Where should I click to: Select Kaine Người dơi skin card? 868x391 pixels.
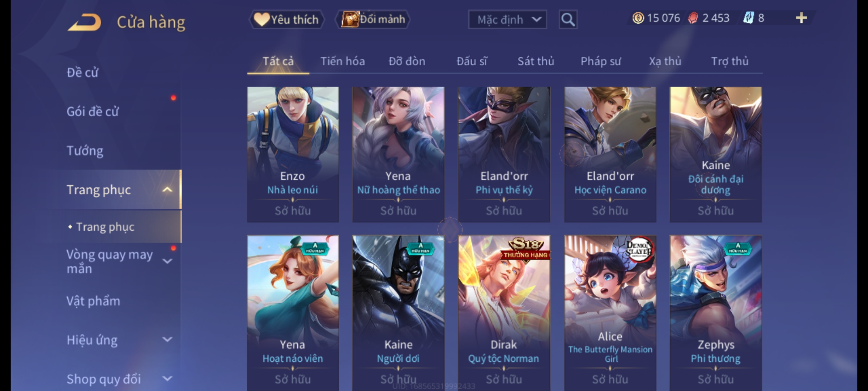398,313
